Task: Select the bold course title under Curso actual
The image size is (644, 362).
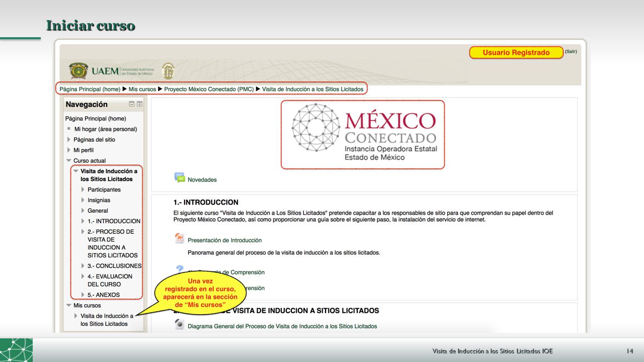Action: 109,175
